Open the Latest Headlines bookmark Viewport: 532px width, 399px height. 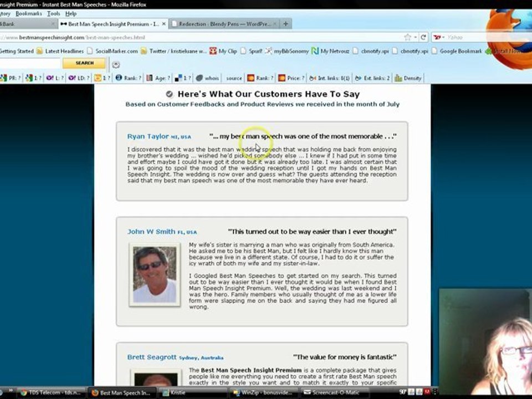click(x=60, y=51)
